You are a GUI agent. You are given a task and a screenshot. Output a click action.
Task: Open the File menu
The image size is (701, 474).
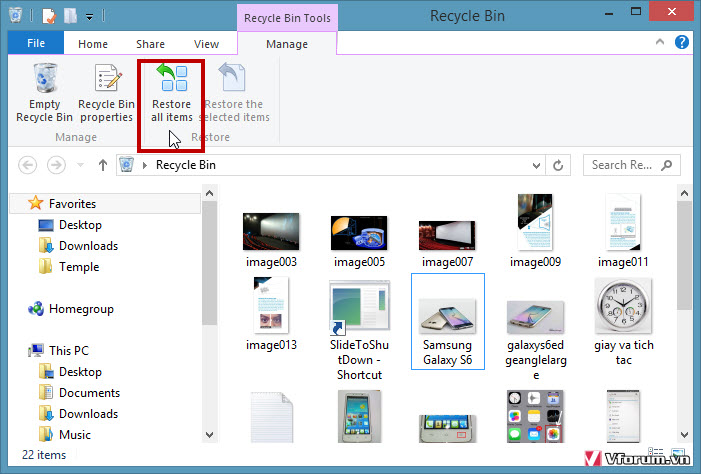35,44
